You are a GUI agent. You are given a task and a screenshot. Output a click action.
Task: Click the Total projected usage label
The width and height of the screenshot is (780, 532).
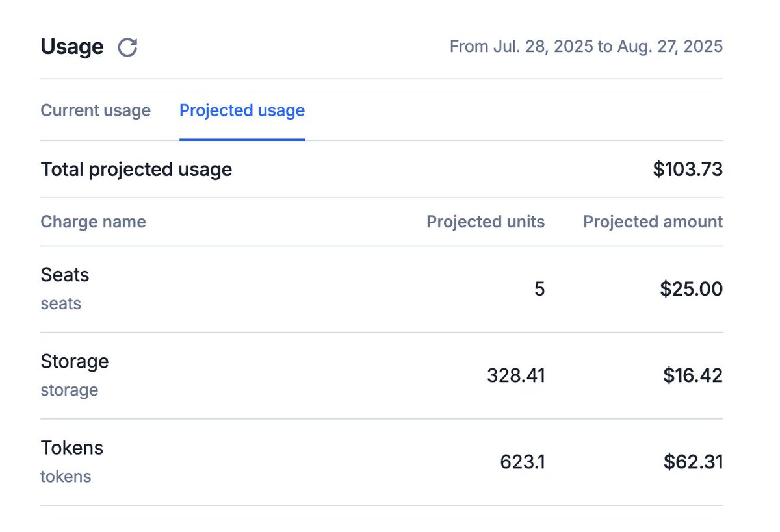click(x=136, y=170)
